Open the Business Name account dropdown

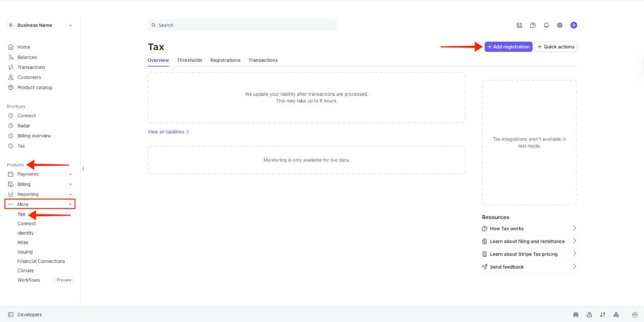click(x=40, y=25)
